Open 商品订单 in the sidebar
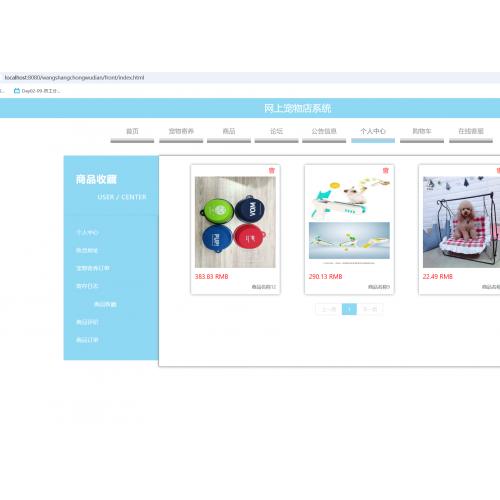Screen dimensions: 500x500 [x=87, y=340]
